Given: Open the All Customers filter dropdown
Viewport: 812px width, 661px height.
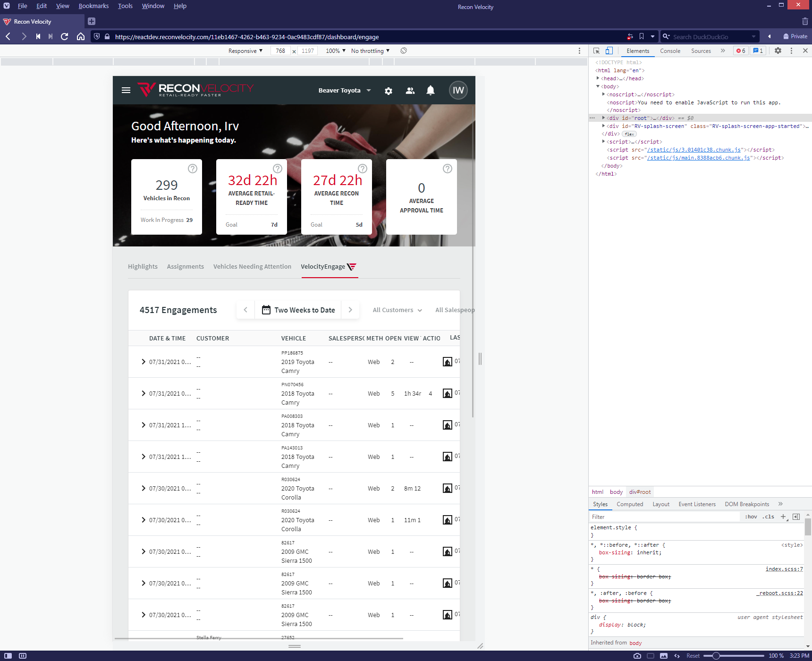Looking at the screenshot, I should click(397, 310).
